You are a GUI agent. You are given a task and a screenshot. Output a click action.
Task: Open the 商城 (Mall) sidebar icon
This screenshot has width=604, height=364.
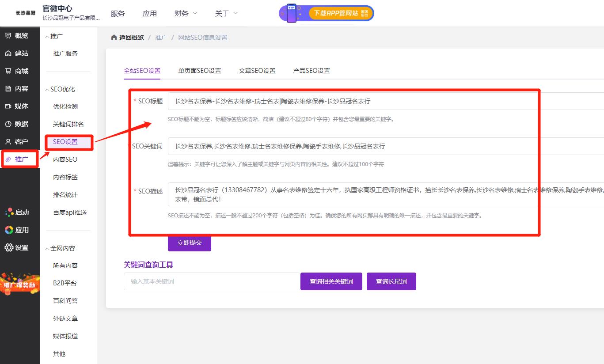(19, 71)
